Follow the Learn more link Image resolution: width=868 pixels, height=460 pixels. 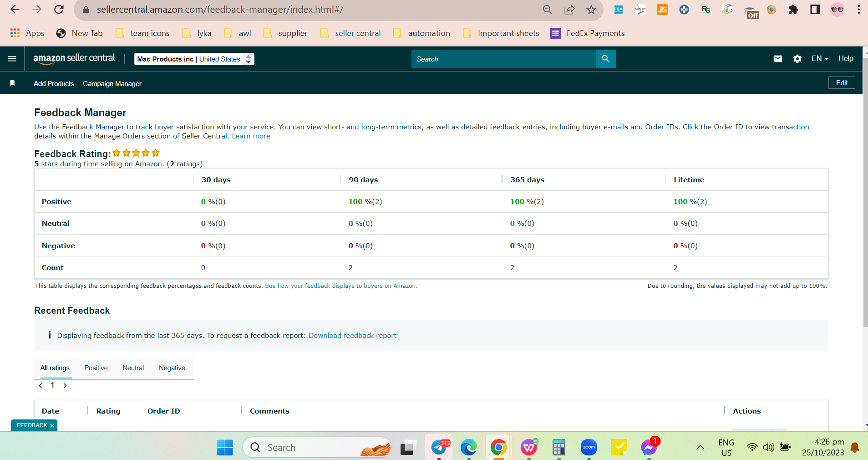click(x=251, y=136)
